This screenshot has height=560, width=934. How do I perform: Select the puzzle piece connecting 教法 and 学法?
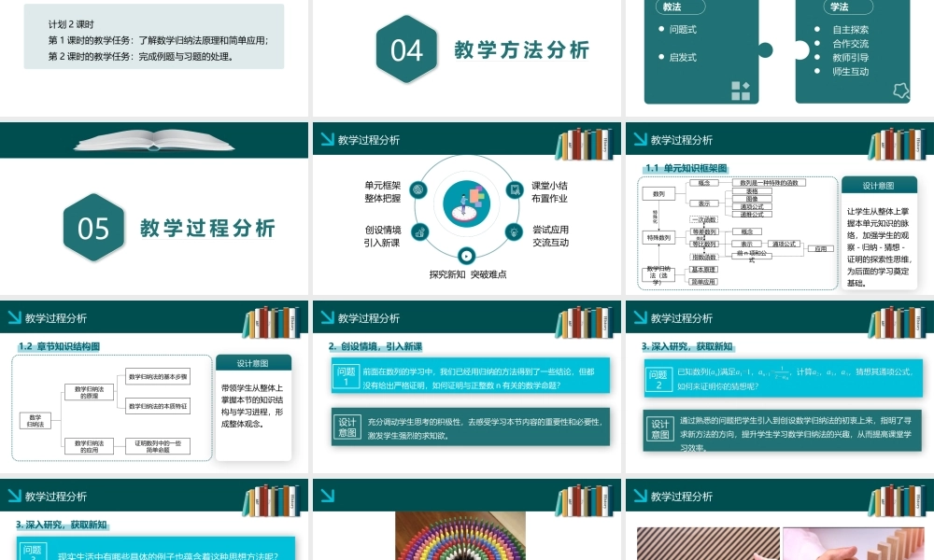pyautogui.click(x=783, y=49)
